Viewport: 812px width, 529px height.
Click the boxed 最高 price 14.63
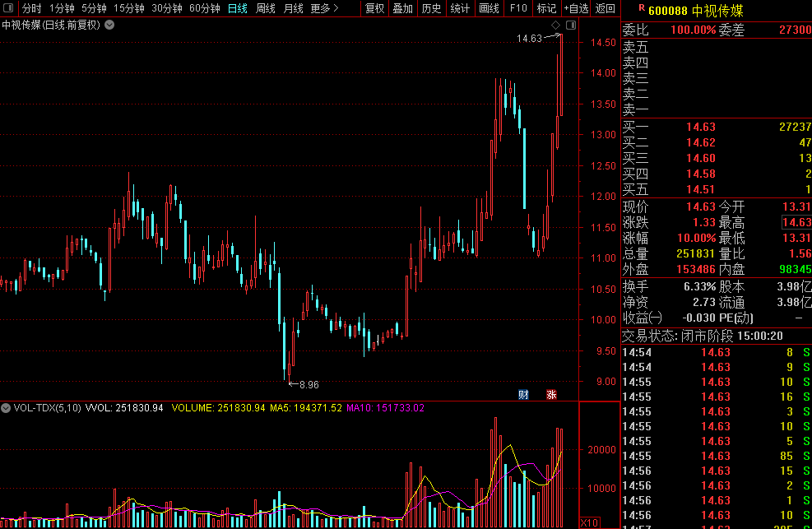click(796, 222)
